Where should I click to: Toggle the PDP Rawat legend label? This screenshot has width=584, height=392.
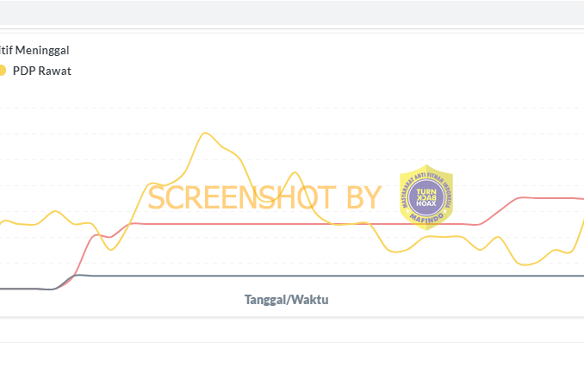[41, 71]
